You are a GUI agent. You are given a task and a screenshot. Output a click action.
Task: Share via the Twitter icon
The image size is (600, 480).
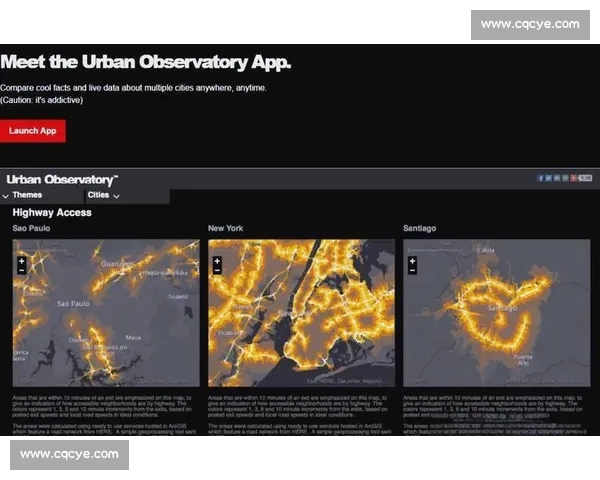pyautogui.click(x=550, y=177)
